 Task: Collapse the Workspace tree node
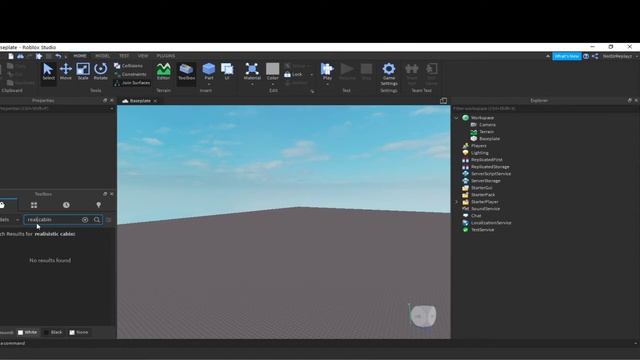coord(456,118)
